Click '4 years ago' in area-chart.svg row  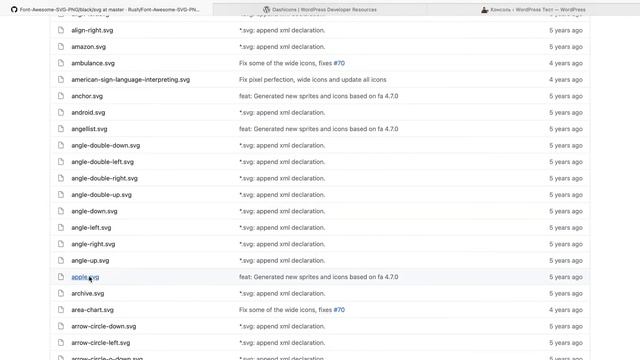[x=566, y=310]
